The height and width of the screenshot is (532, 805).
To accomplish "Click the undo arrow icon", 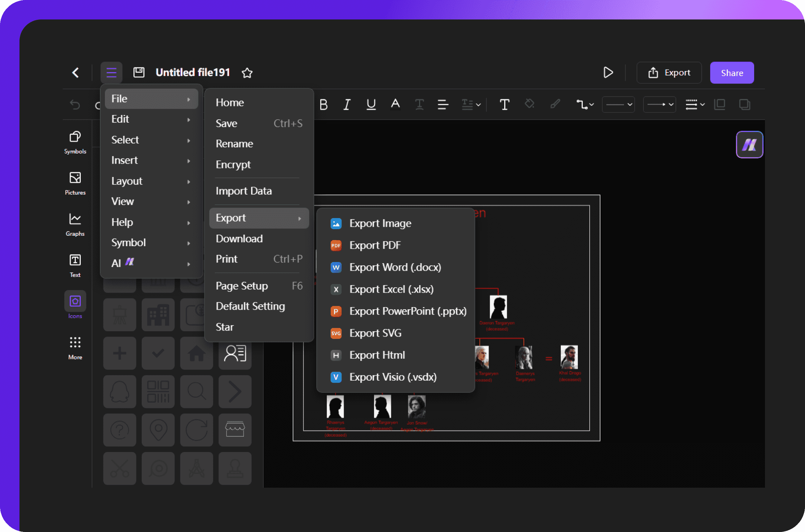I will [75, 105].
